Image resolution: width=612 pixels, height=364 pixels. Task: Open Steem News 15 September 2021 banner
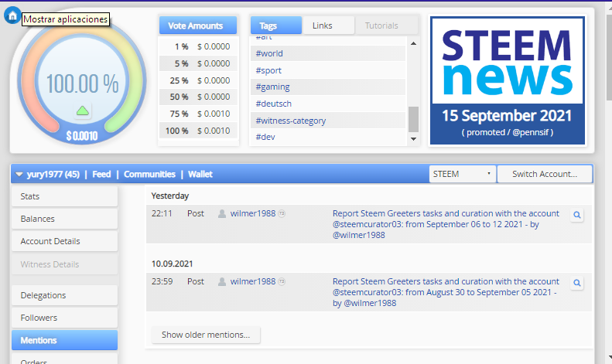click(508, 80)
